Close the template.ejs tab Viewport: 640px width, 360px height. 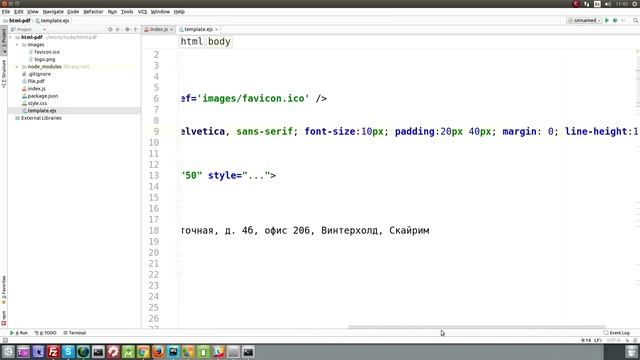pos(216,29)
